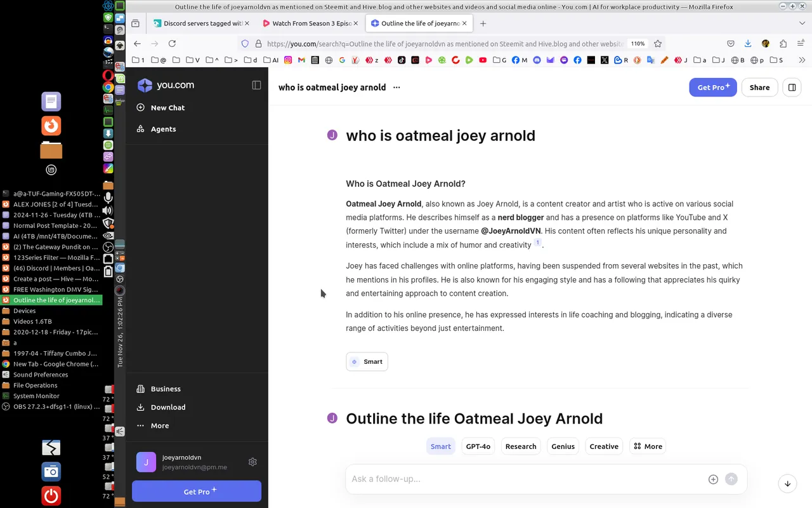Open the panel volume speaker icon
812x508 pixels.
pyautogui.click(x=108, y=210)
